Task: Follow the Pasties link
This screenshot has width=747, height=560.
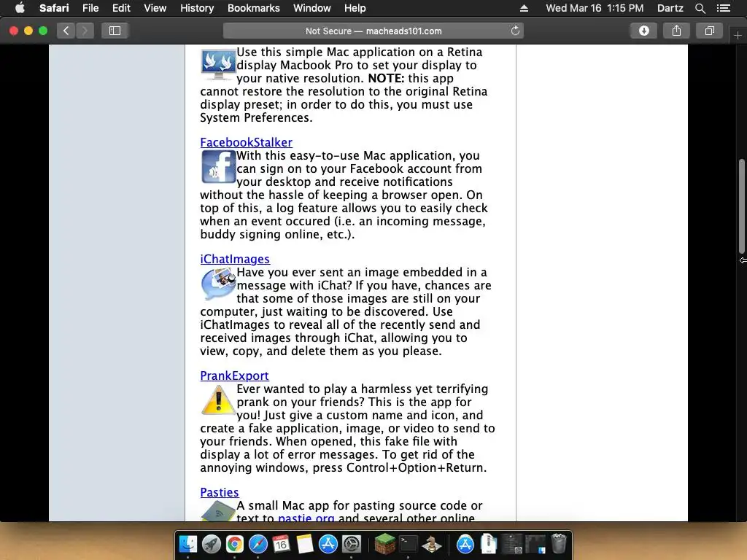Action: pyautogui.click(x=219, y=492)
